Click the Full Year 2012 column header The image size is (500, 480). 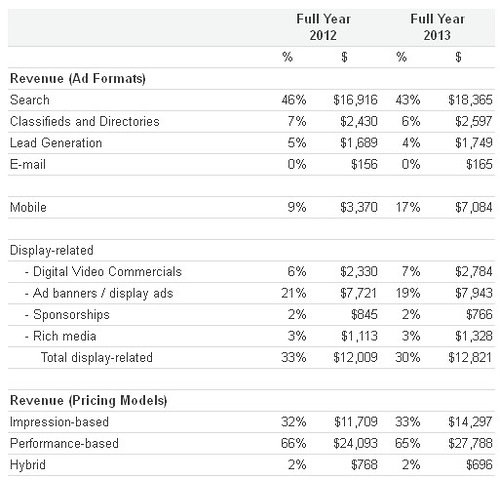[x=323, y=27]
